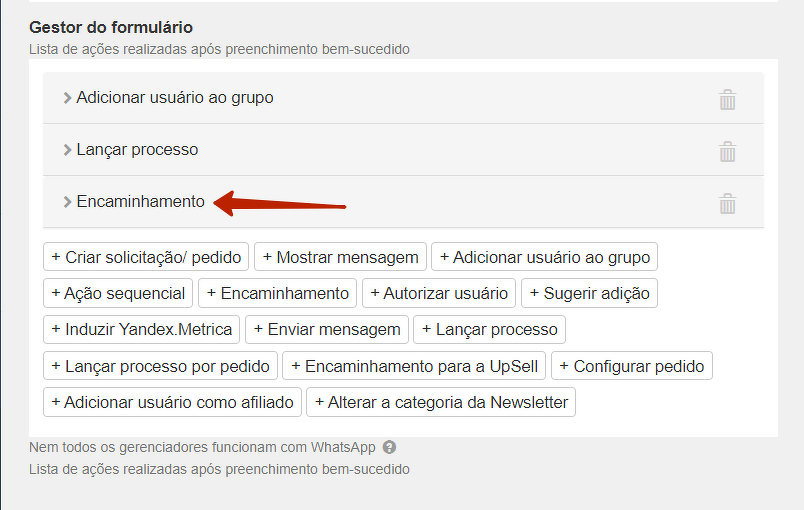804x510 pixels.
Task: Click + Adicionar usuário ao grupo button
Action: point(545,257)
